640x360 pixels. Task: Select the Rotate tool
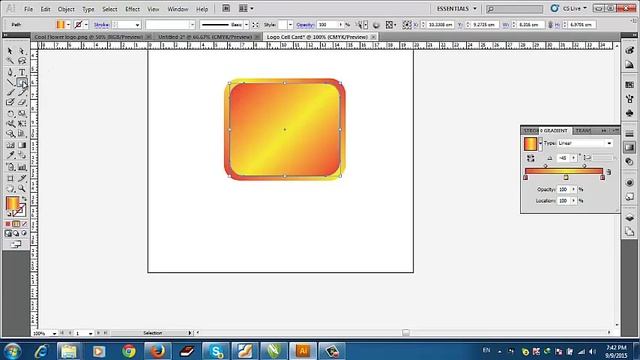click(x=10, y=114)
